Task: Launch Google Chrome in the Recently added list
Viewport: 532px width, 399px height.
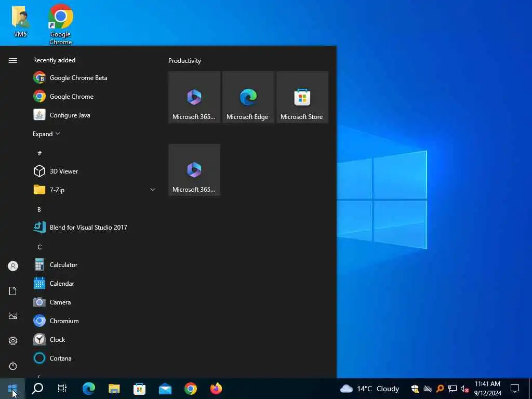Action: click(95, 96)
